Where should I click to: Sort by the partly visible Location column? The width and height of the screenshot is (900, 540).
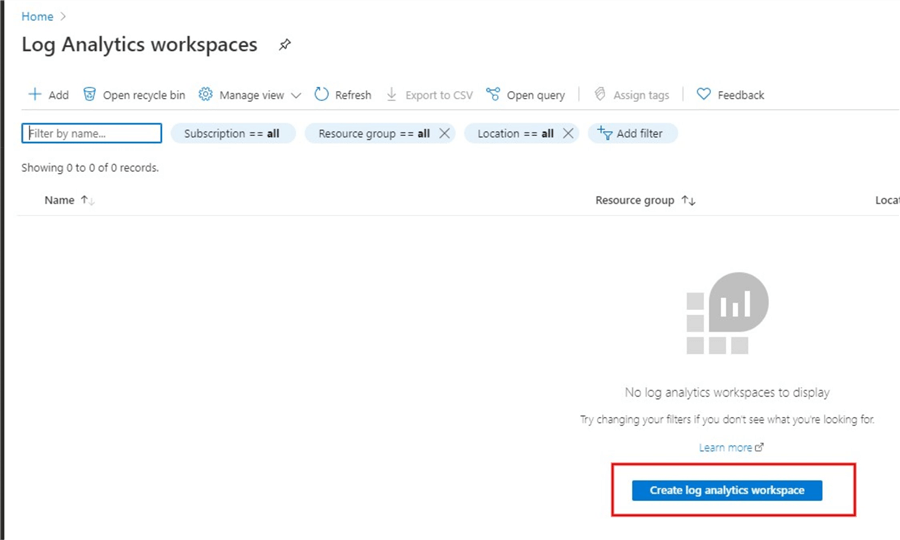click(x=887, y=200)
